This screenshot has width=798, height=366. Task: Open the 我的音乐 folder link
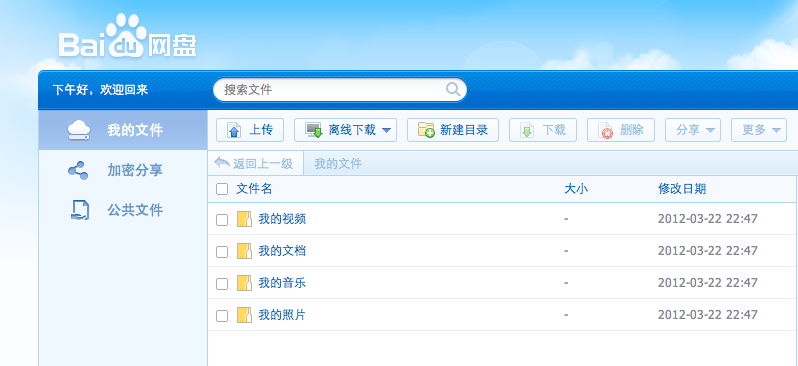tap(282, 283)
